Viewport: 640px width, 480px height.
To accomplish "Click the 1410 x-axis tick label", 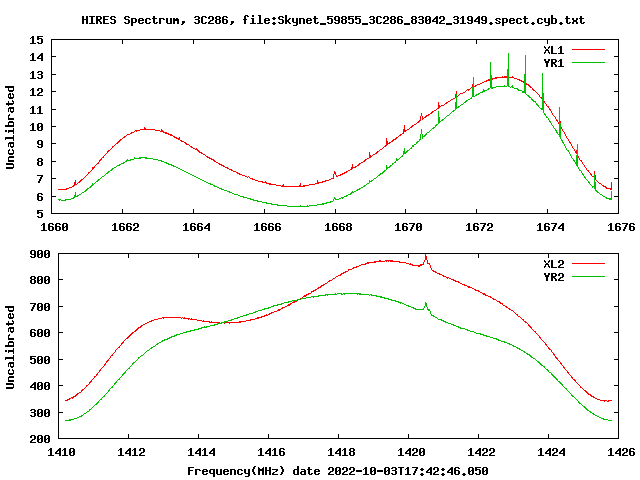I will point(61,452).
